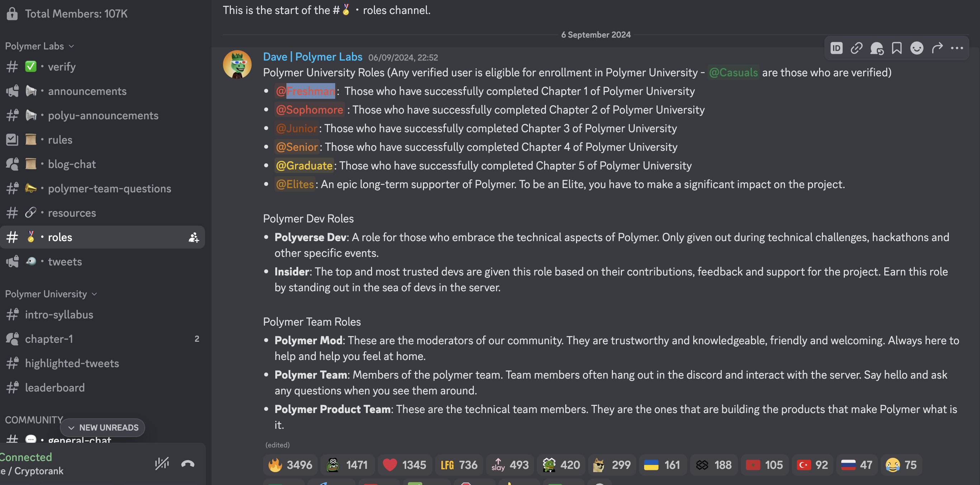Open the rules channel
The width and height of the screenshot is (980, 485).
(102, 140)
